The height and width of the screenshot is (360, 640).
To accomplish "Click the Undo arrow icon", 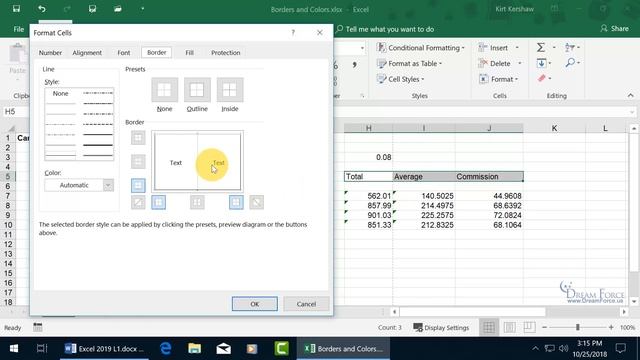I will 42,9.
